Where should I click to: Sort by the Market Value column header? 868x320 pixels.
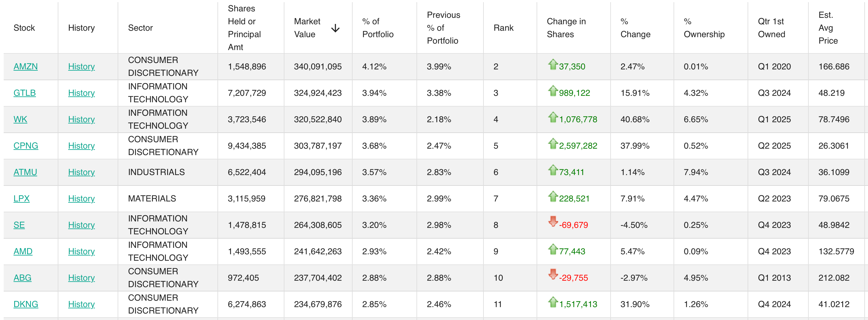point(307,28)
